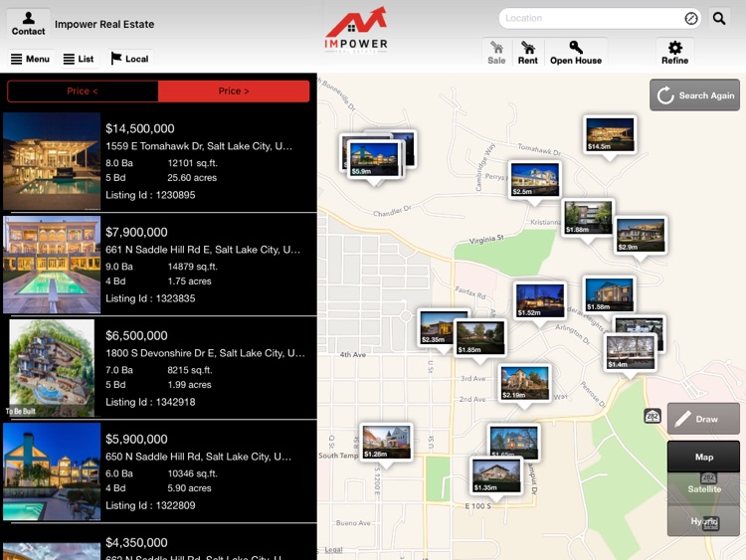Tap the Local flag button

point(129,59)
